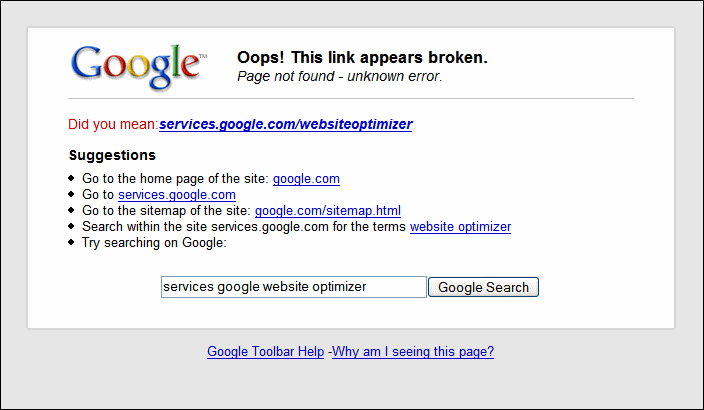Open Google Toolbar Help
This screenshot has width=704, height=410.
pyautogui.click(x=265, y=352)
